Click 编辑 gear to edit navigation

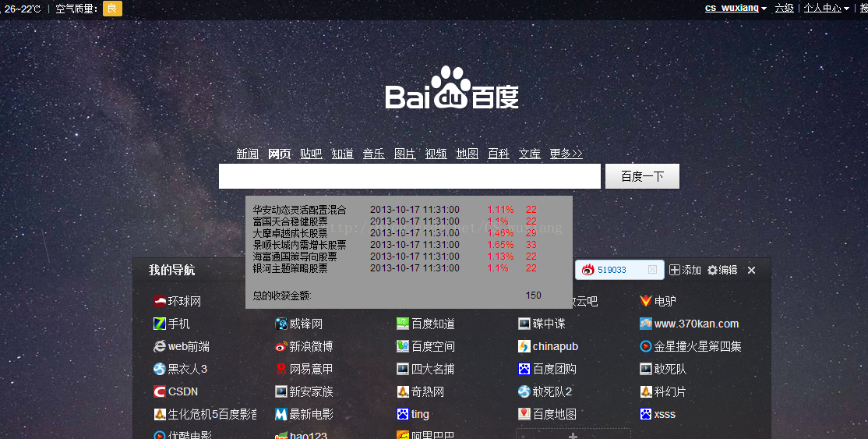(722, 270)
